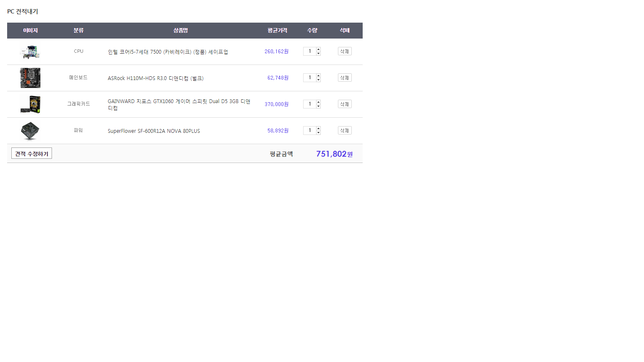Click the SuperFlower power supply thumbnail
Image resolution: width=644 pixels, height=362 pixels.
(x=30, y=131)
